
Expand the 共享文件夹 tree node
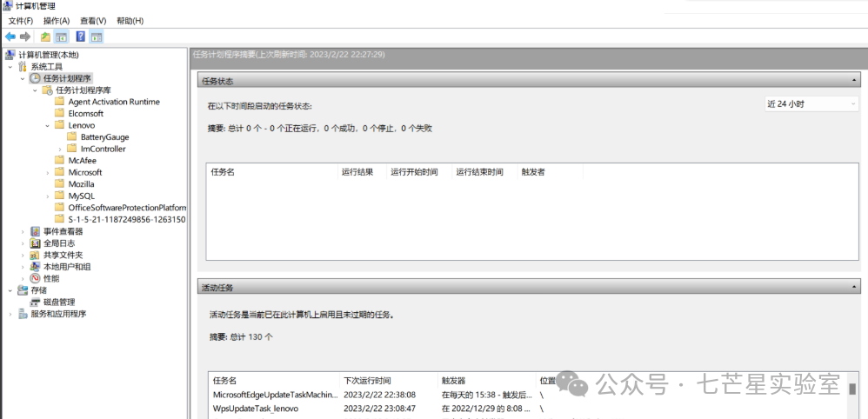[23, 256]
